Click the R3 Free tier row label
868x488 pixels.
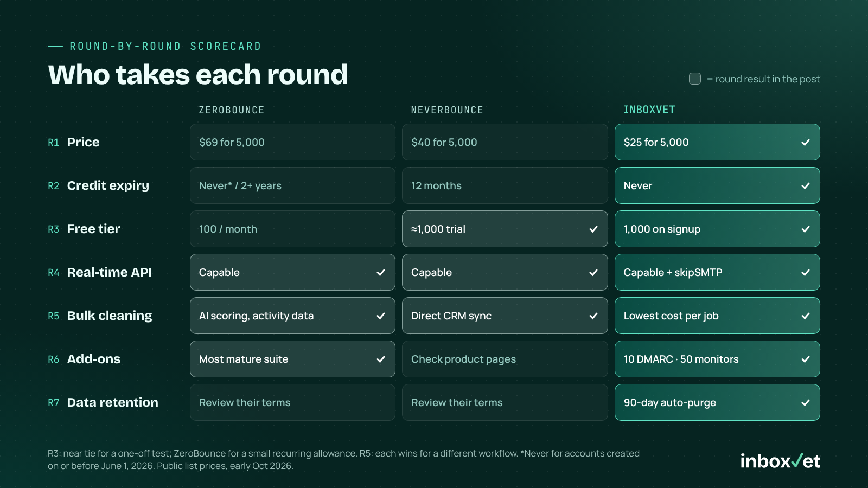coord(84,229)
